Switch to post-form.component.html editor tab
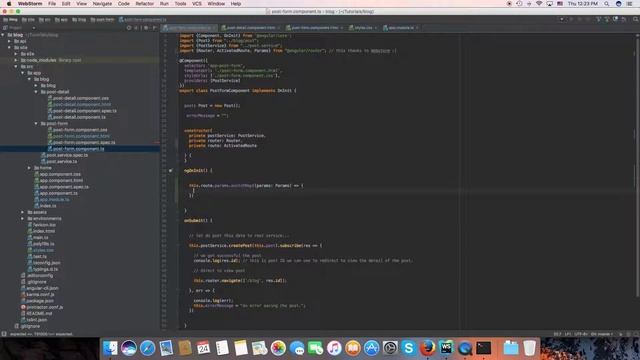 click(x=314, y=28)
